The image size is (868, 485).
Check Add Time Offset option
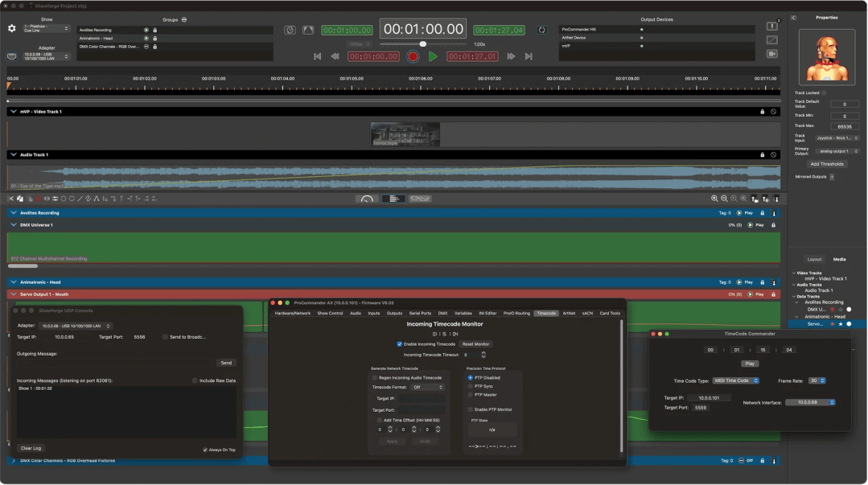pyautogui.click(x=380, y=420)
